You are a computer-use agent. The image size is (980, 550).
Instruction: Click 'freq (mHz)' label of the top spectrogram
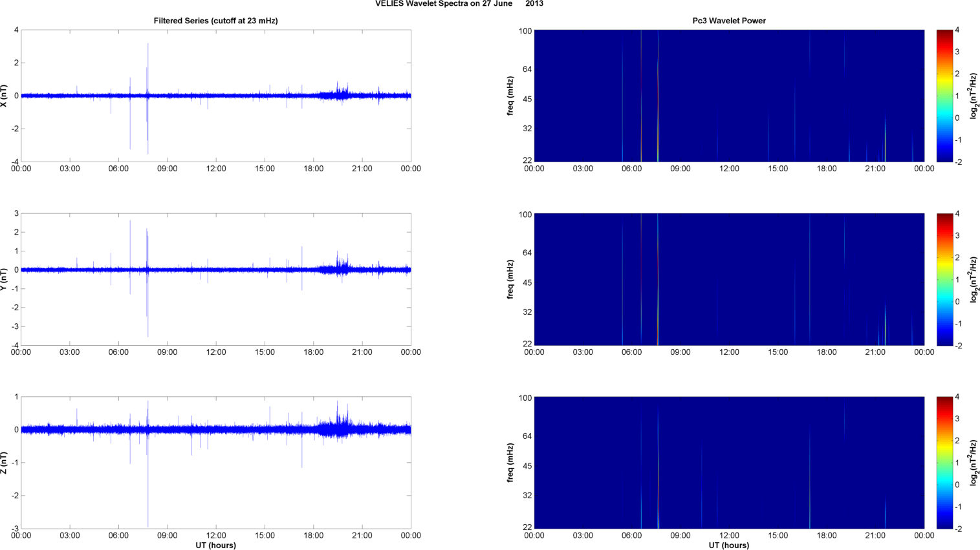tap(510, 96)
